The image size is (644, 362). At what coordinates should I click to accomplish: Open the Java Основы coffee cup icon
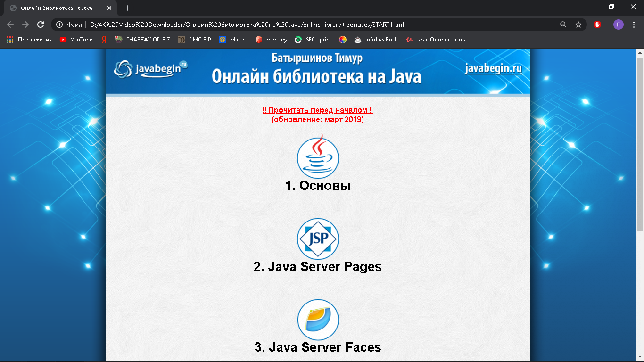pyautogui.click(x=318, y=157)
